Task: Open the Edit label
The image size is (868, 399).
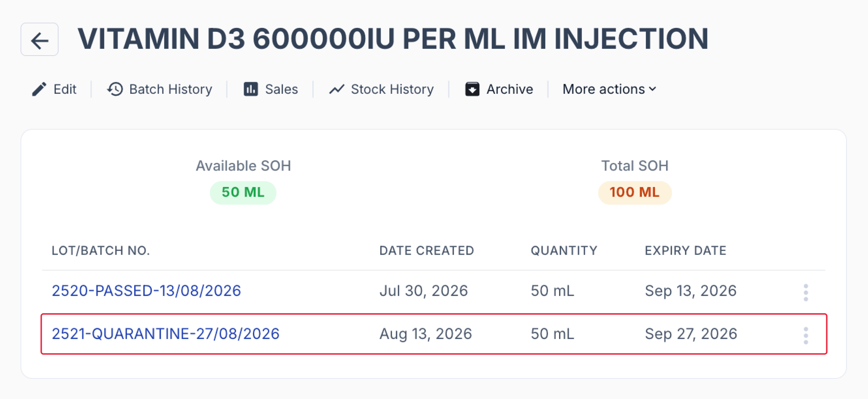Action: click(x=65, y=89)
